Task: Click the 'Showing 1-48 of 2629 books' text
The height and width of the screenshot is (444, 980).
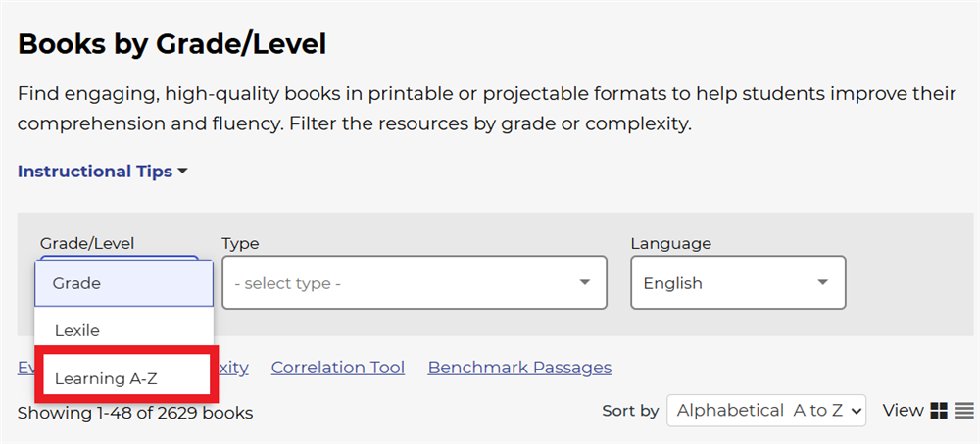Action: (135, 413)
